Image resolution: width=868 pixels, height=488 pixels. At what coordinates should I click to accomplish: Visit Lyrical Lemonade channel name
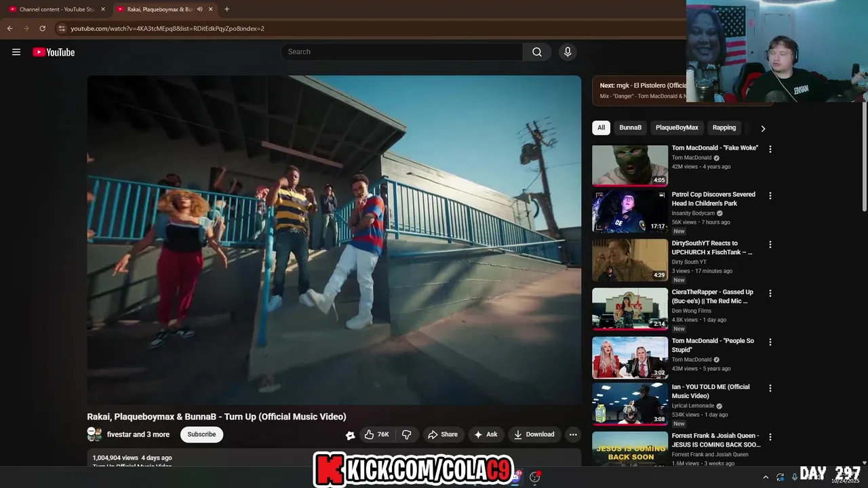coord(694,406)
